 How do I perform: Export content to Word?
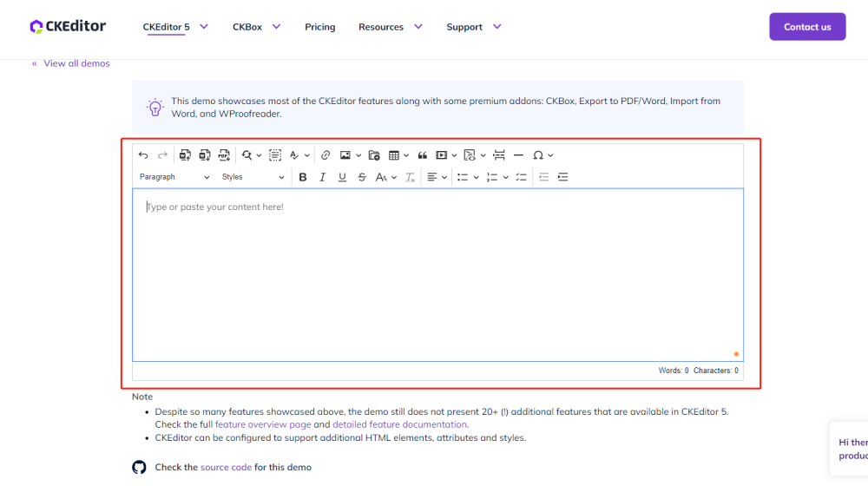click(x=205, y=155)
